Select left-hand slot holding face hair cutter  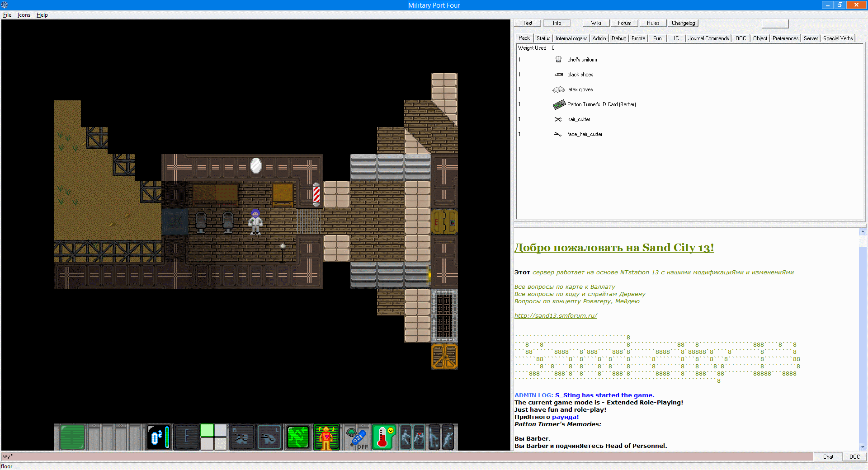[x=269, y=437]
